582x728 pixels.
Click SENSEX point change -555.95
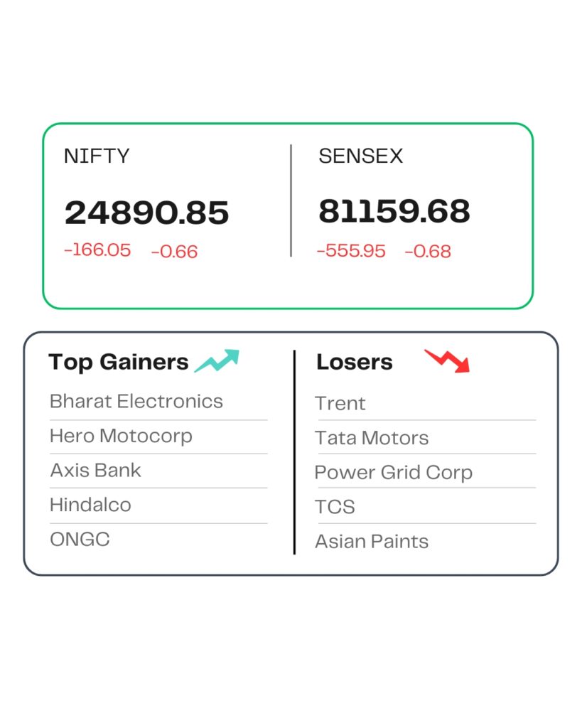[x=351, y=251]
